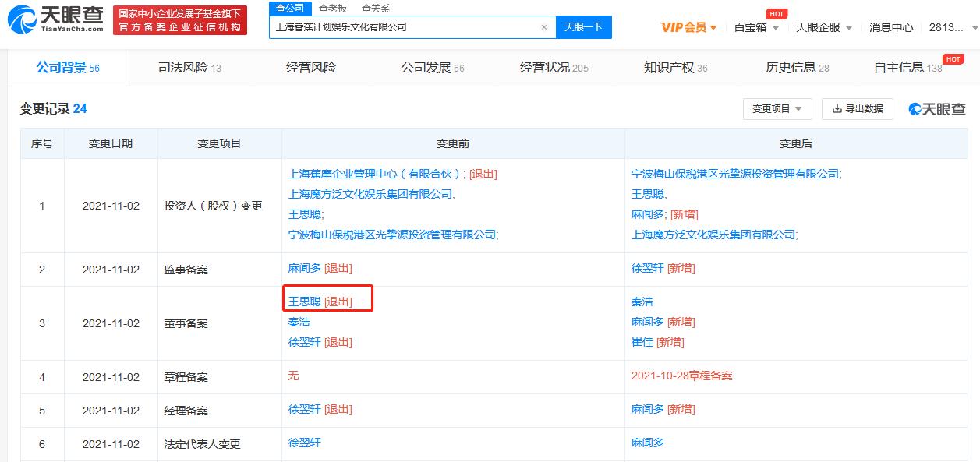Image resolution: width=980 pixels, height=462 pixels.
Task: Click the 变更记录 24 section title
Action: pyautogui.click(x=54, y=109)
